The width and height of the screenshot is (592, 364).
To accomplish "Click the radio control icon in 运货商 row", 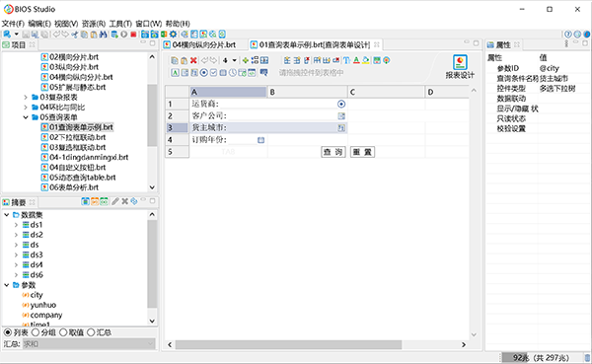I will coord(341,104).
